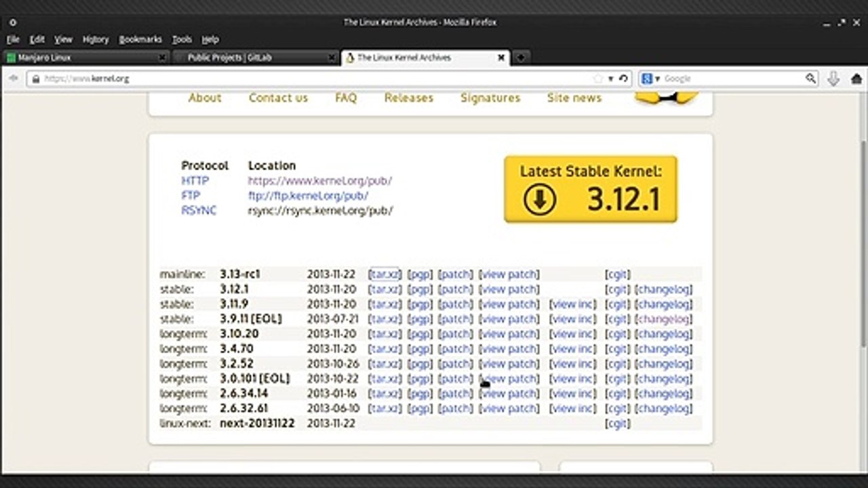Open the Downloads arrow in the toolbar

click(x=833, y=79)
